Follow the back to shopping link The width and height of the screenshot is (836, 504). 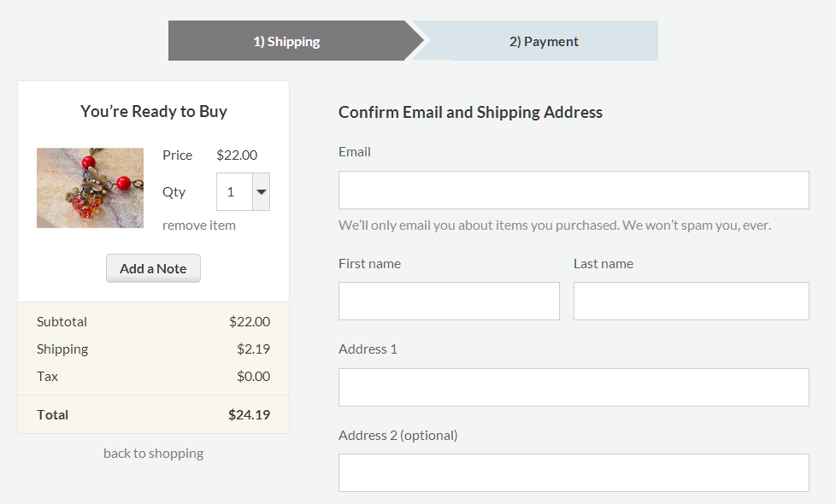(x=153, y=453)
